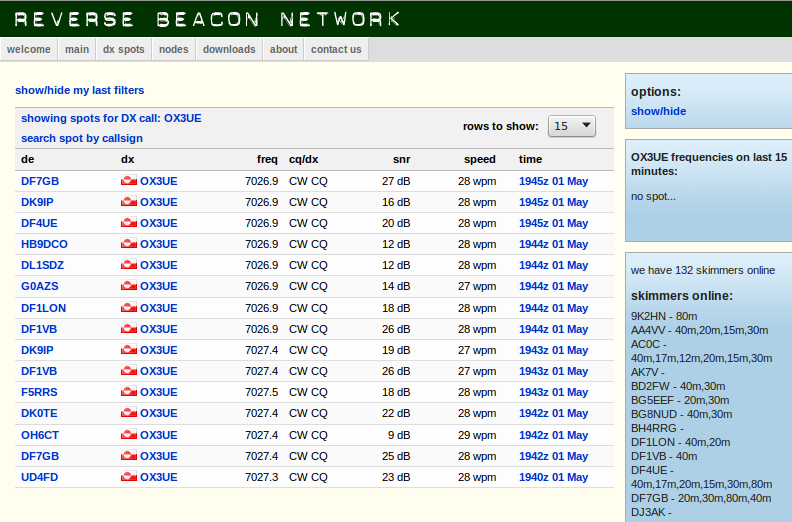792x522 pixels.
Task: Click the flag icon in the DF1LON row
Action: 129,308
